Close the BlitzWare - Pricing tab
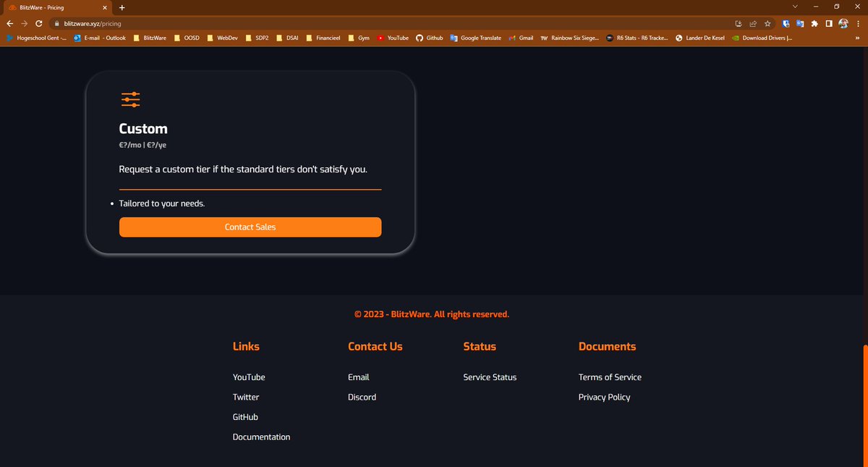This screenshot has width=868, height=467. pos(105,7)
